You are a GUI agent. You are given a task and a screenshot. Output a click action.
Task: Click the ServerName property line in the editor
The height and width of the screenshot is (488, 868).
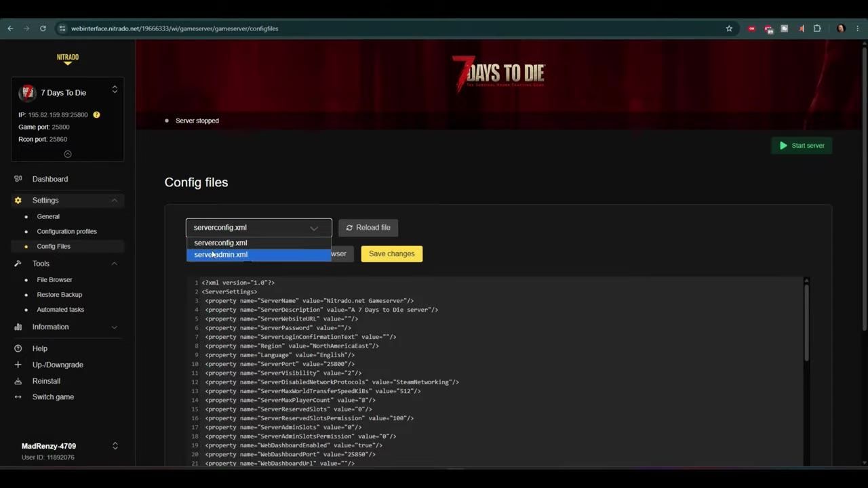pyautogui.click(x=309, y=301)
